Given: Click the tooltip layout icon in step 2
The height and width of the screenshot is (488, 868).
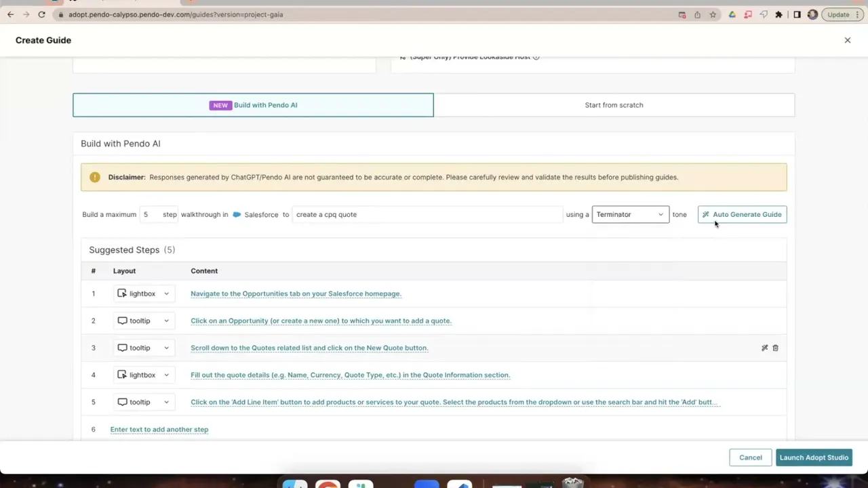Looking at the screenshot, I should tap(122, 321).
